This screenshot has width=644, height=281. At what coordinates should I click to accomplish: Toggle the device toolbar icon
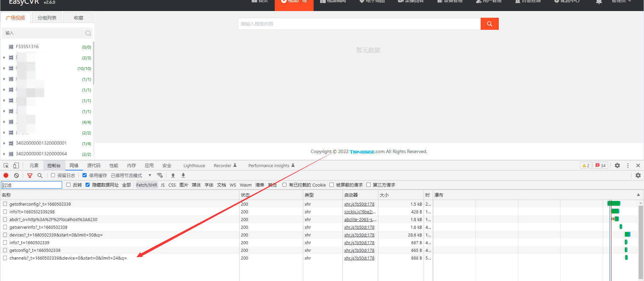(16, 165)
